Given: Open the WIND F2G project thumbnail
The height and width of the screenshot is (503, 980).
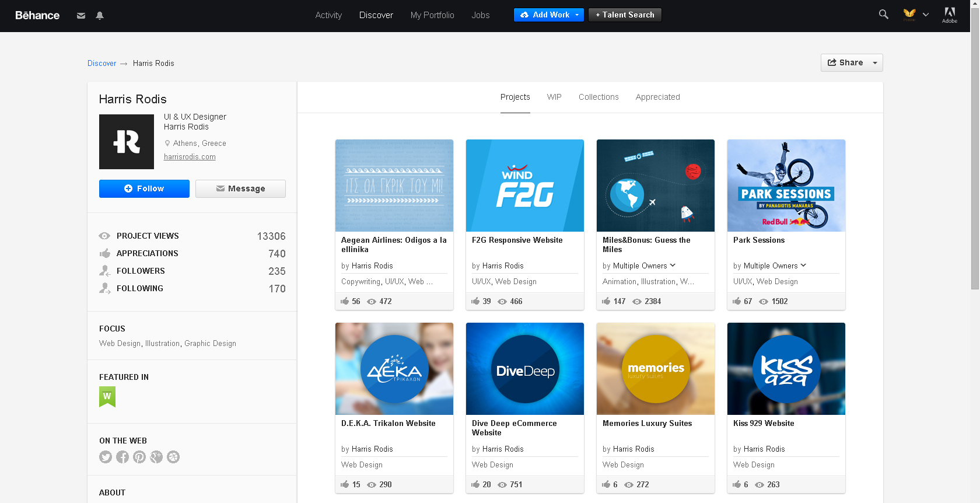Looking at the screenshot, I should [x=525, y=186].
